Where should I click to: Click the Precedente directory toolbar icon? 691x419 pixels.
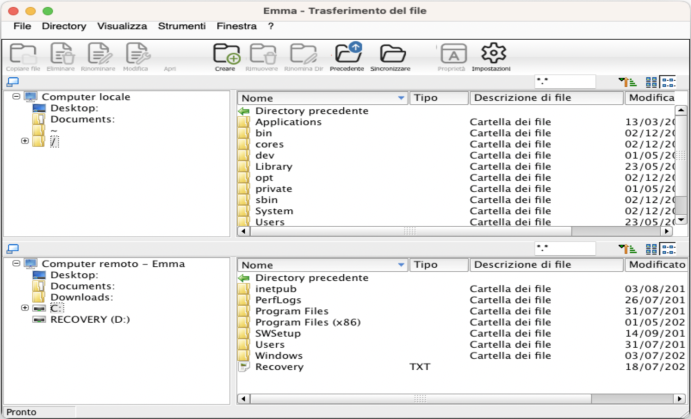pyautogui.click(x=347, y=54)
